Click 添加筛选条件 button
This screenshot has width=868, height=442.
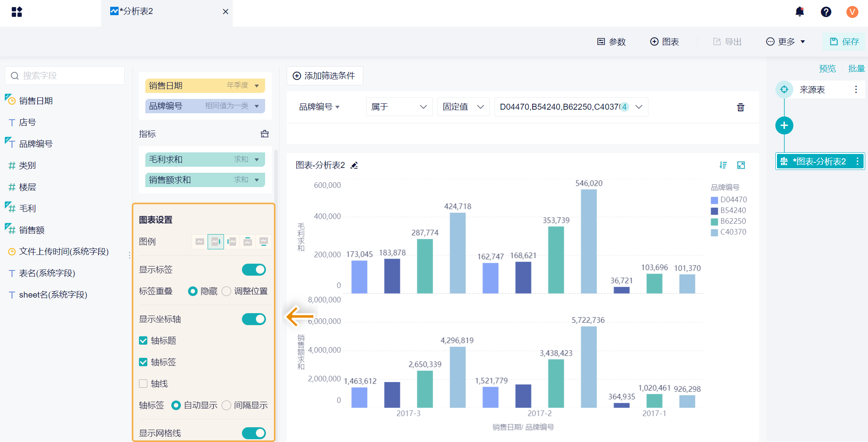click(x=324, y=76)
